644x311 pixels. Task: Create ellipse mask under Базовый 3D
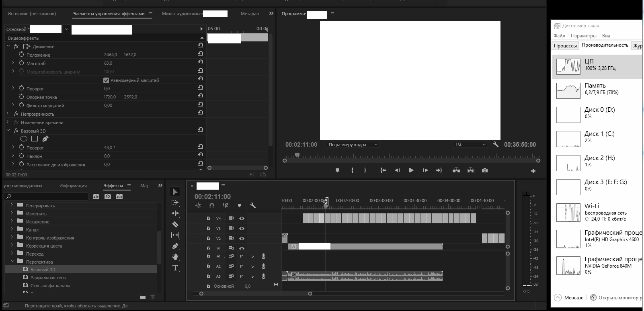[x=24, y=139]
